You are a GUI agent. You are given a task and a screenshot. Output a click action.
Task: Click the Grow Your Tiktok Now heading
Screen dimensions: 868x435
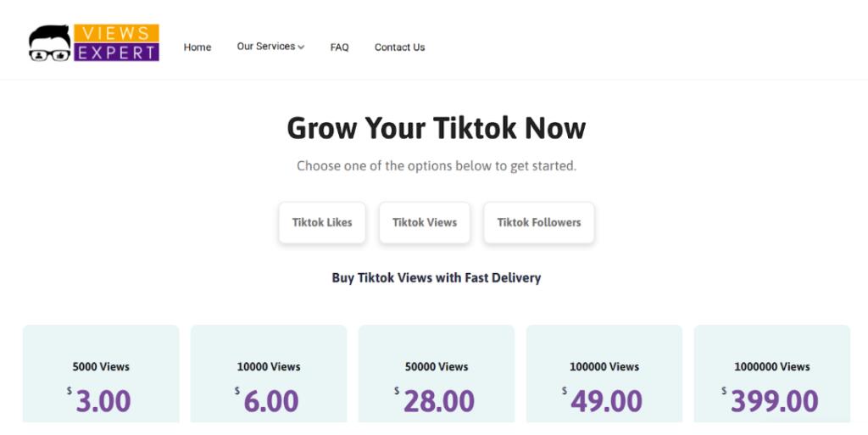coord(436,128)
